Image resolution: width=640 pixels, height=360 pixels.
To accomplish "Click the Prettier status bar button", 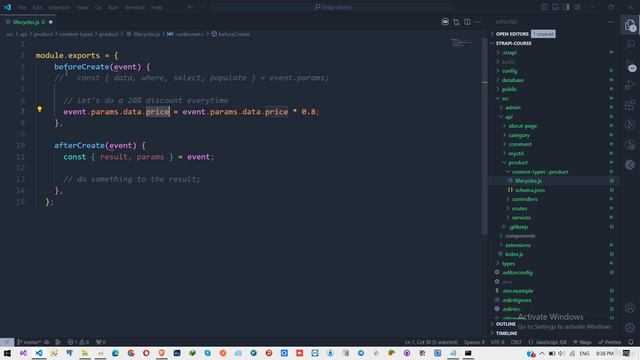I will 610,342.
